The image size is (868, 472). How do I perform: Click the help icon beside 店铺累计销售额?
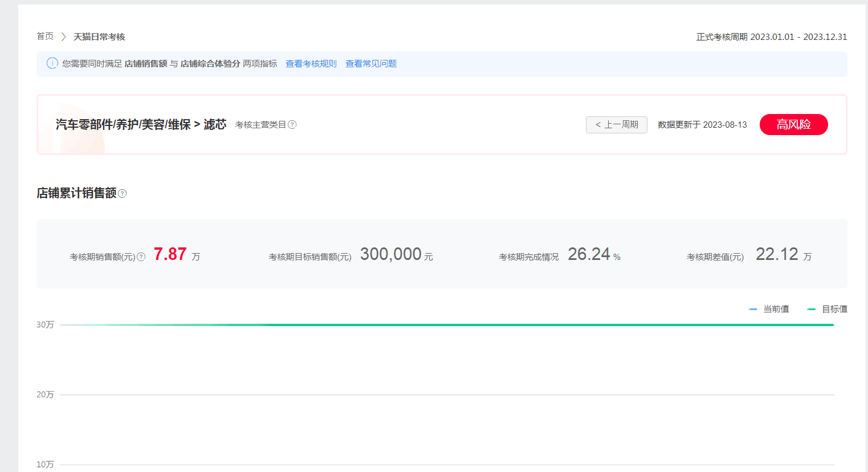(x=122, y=194)
